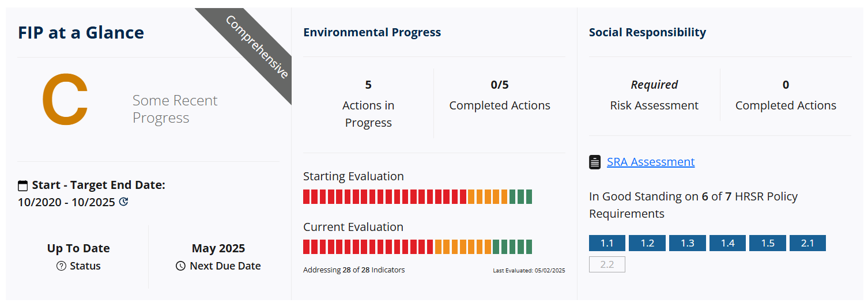868x307 pixels.
Task: Click the clock icon near Next Due Date
Action: (x=180, y=266)
